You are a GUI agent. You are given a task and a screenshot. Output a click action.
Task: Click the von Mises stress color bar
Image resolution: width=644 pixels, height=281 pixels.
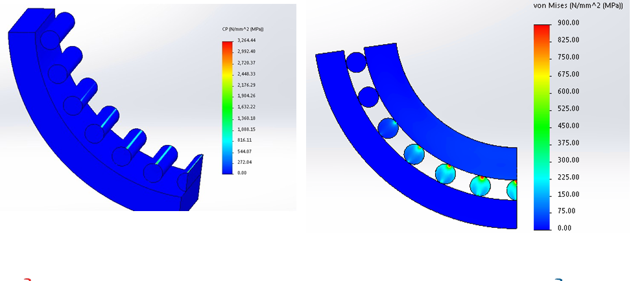point(542,127)
